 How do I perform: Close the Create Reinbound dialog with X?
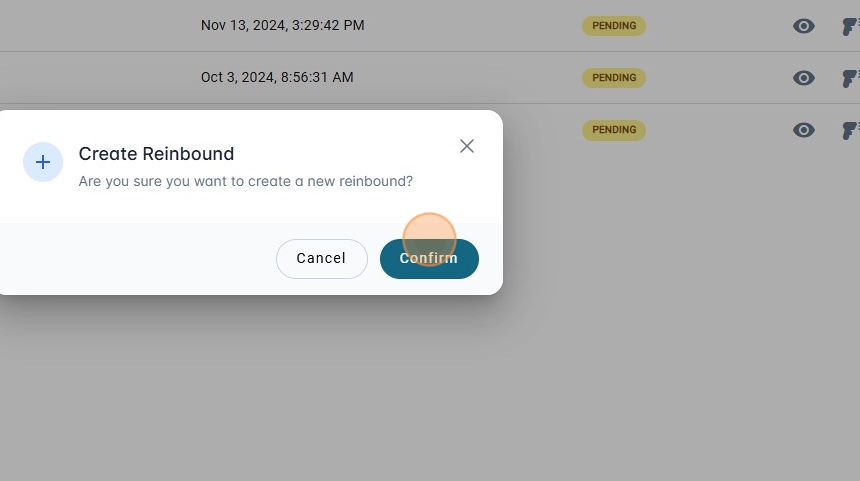(467, 146)
